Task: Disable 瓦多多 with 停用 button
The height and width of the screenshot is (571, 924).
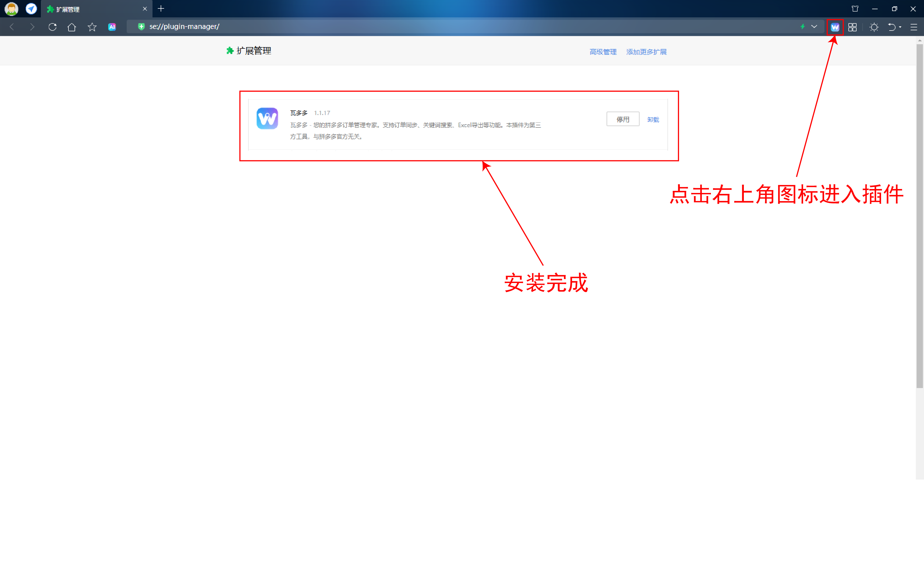Action: pos(623,119)
